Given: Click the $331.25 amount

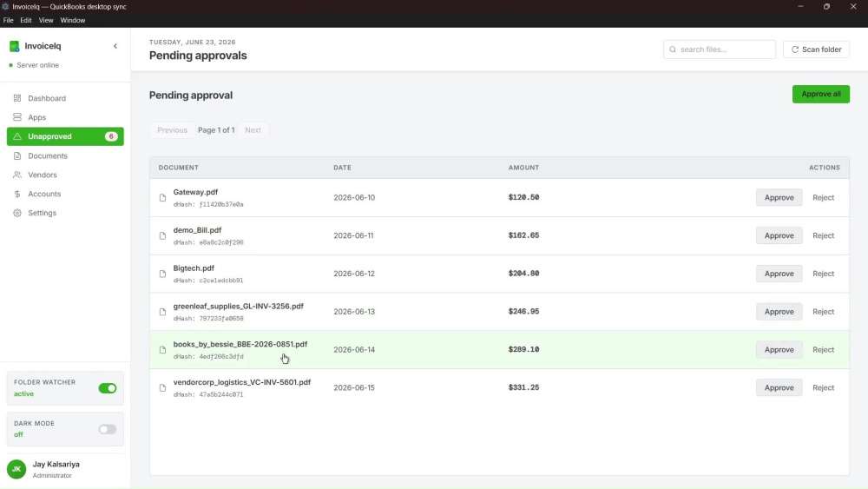Looking at the screenshot, I should point(523,387).
